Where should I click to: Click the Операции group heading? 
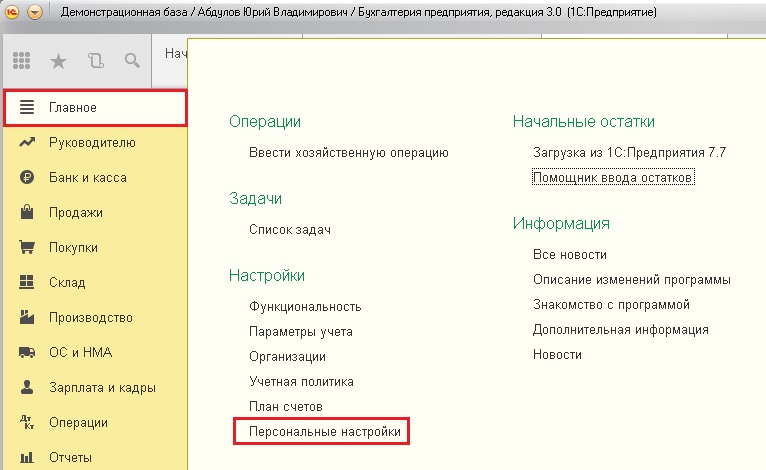click(265, 122)
